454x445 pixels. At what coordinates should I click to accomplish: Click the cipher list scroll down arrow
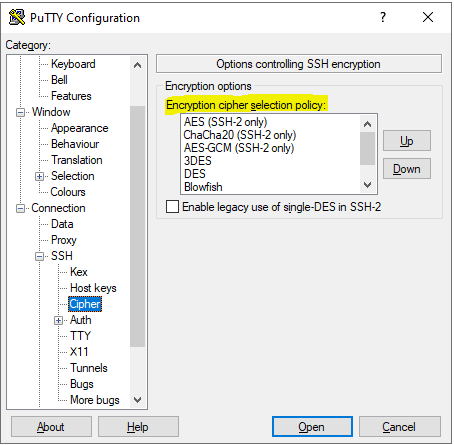tap(367, 185)
